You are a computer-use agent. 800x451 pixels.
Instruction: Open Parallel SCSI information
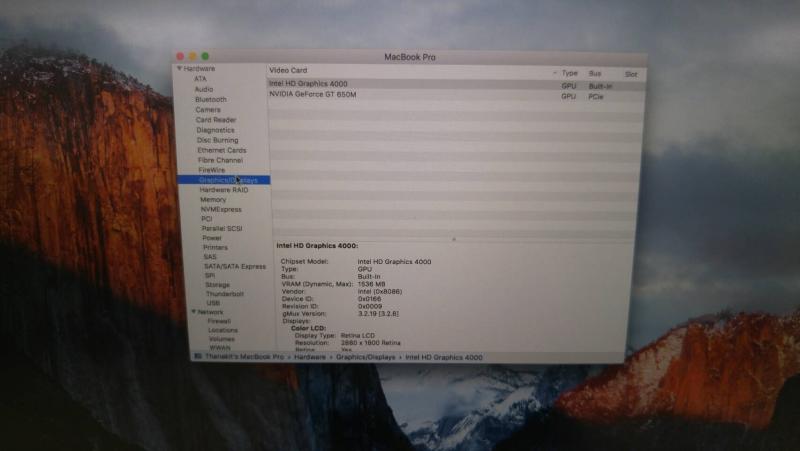pyautogui.click(x=222, y=228)
